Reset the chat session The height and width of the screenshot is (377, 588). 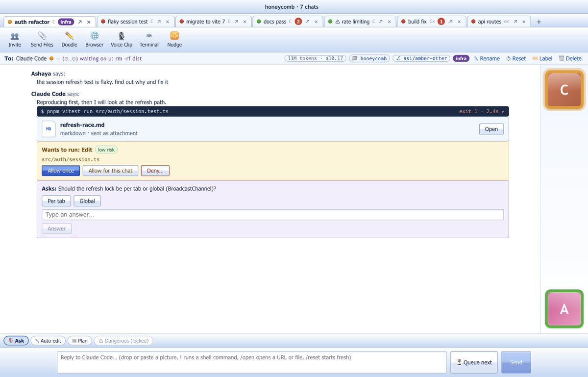tap(515, 58)
